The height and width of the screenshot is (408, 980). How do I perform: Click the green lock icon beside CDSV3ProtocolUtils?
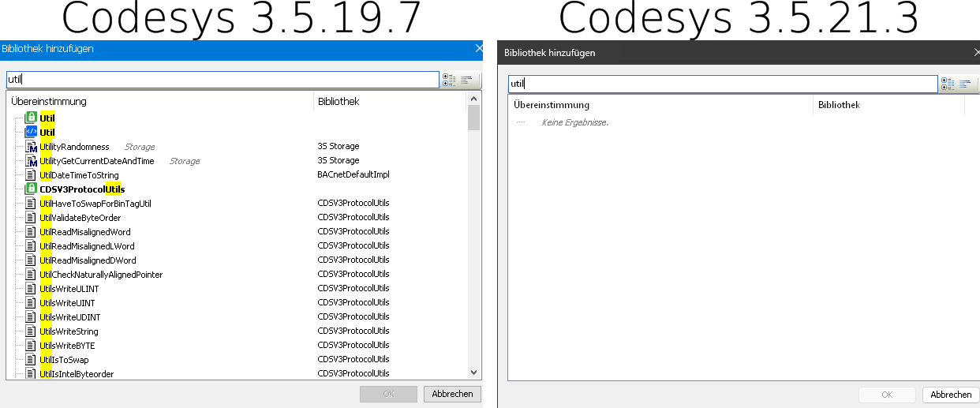31,189
